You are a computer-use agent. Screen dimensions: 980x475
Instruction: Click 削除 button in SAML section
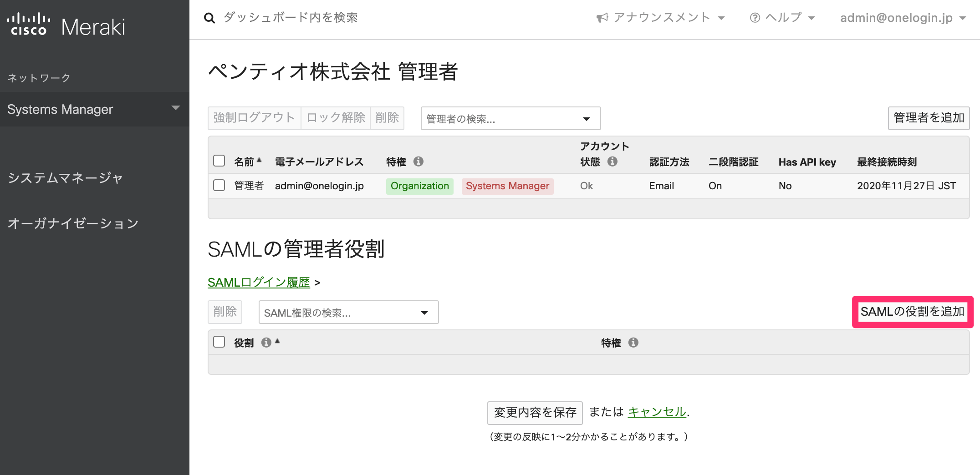(225, 312)
